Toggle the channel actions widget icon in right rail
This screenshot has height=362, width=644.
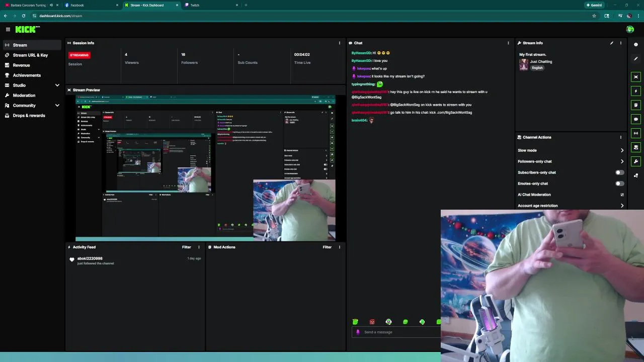point(636,147)
